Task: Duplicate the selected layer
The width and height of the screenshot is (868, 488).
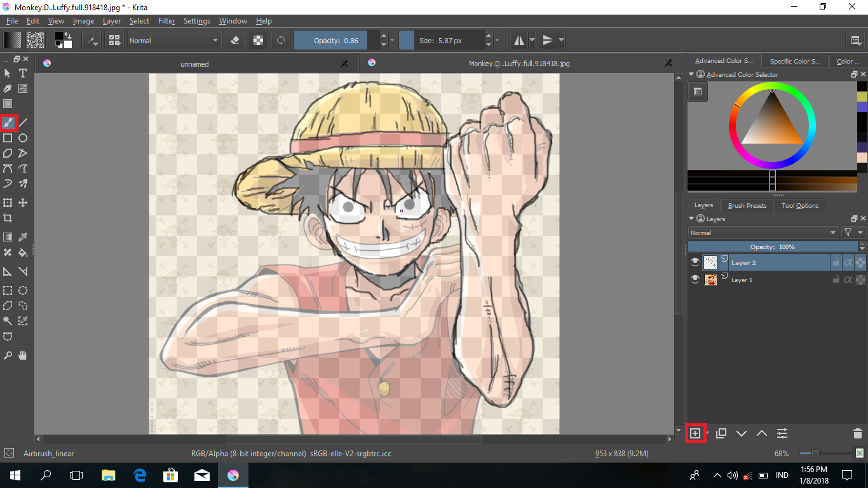Action: pos(721,433)
